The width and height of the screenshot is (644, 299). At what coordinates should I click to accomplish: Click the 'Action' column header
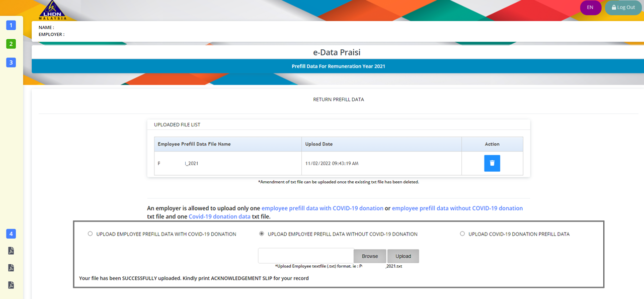[492, 144]
